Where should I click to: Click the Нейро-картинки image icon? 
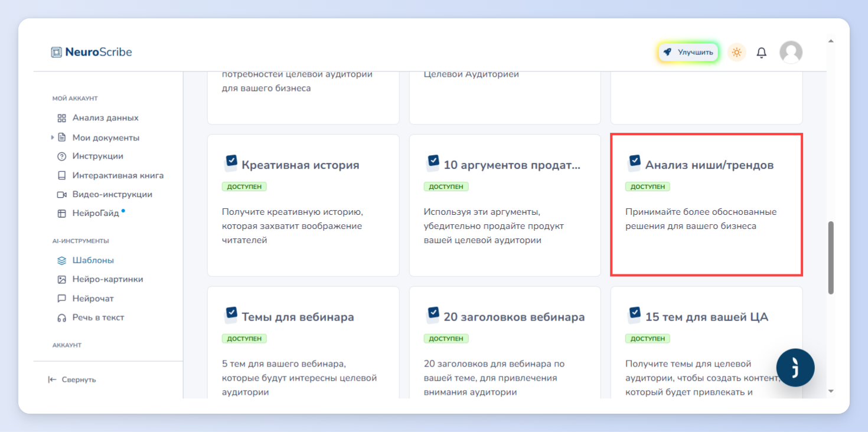tap(61, 280)
